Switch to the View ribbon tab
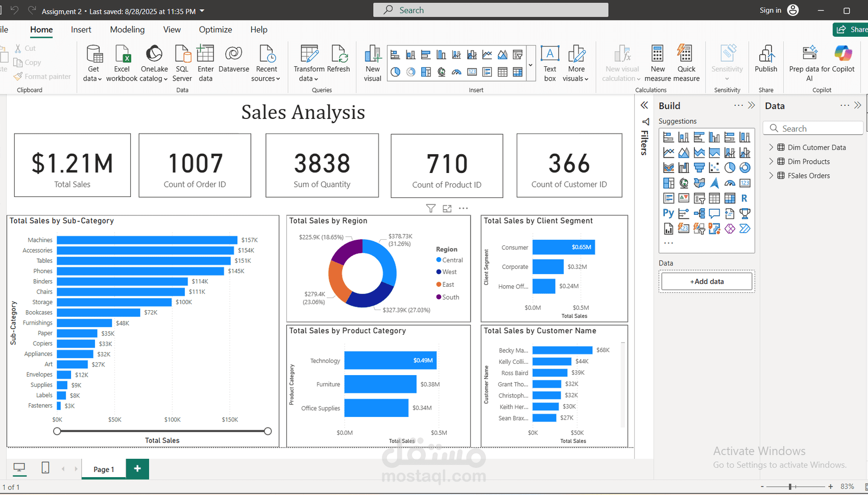 point(172,30)
